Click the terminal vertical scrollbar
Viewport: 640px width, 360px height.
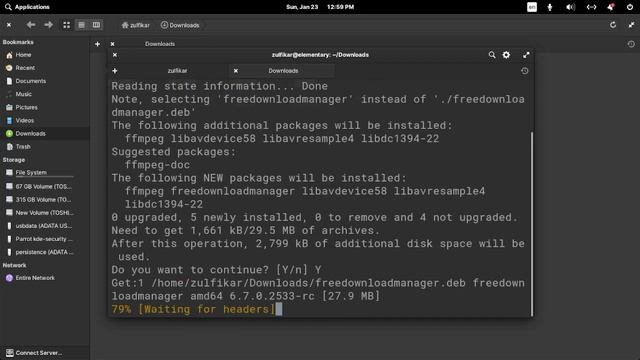click(532, 223)
